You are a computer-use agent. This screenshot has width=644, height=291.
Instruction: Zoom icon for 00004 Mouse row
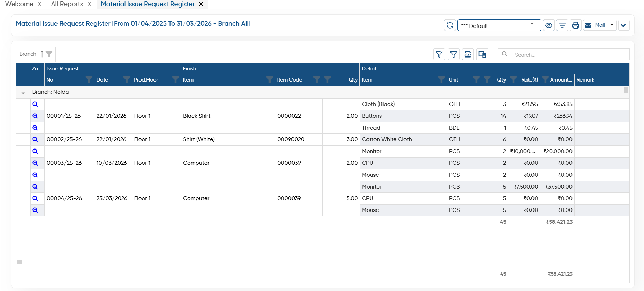coord(35,210)
